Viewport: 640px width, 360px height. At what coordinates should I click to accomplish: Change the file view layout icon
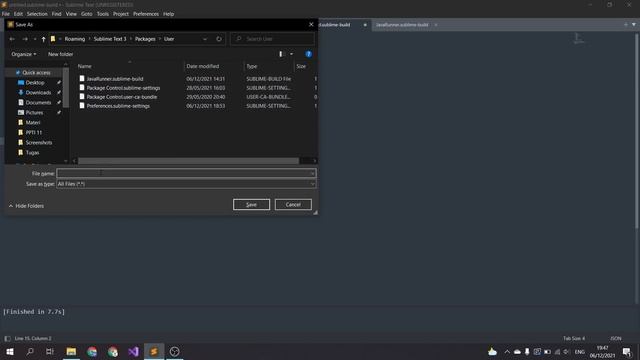click(280, 54)
